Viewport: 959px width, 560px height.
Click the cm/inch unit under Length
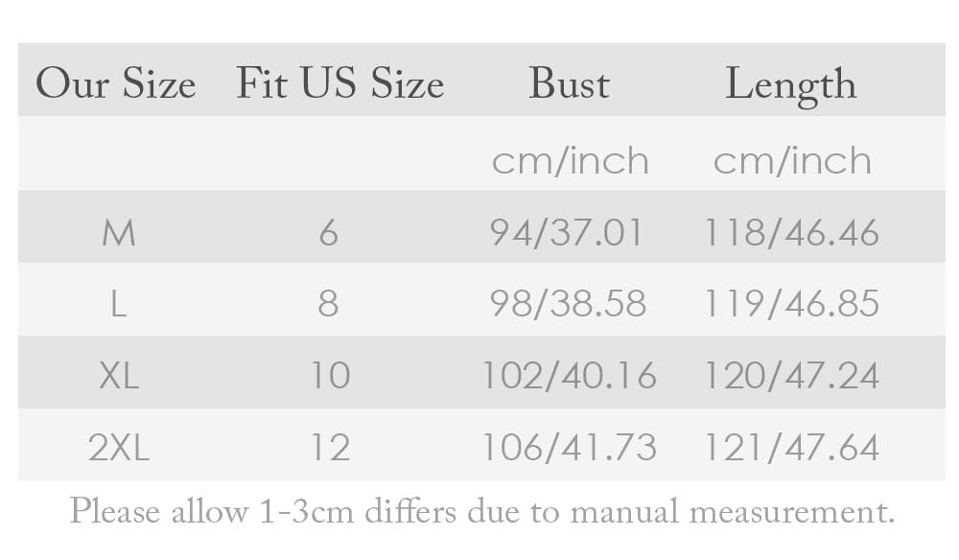coord(792,160)
